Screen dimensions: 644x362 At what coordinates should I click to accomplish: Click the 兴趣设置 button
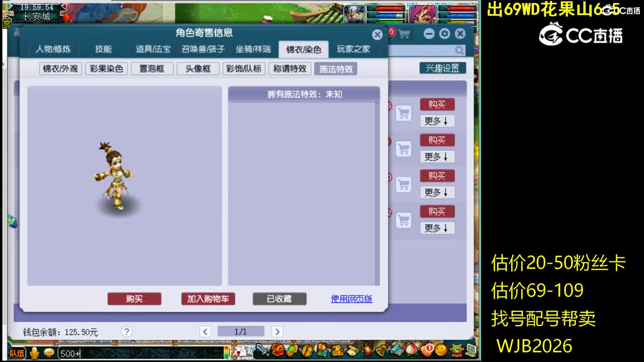[443, 68]
